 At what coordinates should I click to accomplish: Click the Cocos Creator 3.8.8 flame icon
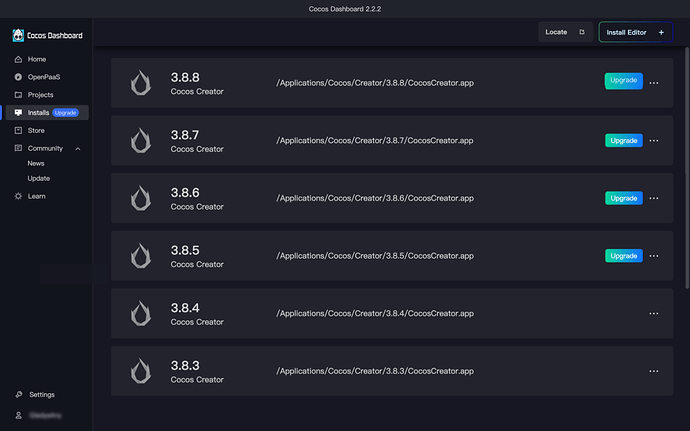point(141,83)
